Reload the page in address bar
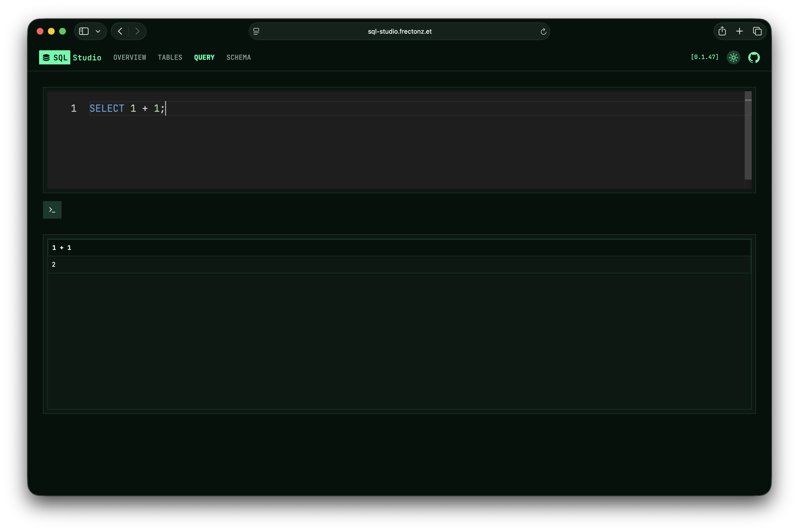This screenshot has height=532, width=799. tap(543, 31)
